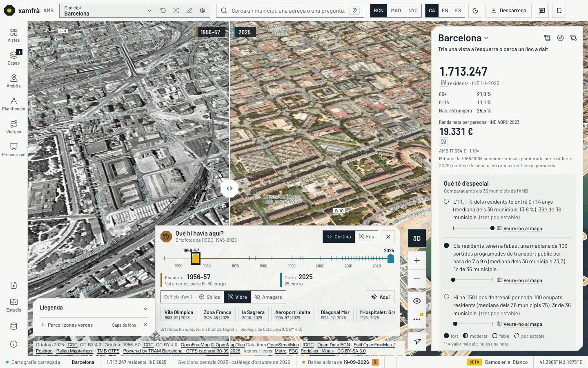Click the document list icon in Barcelona panel
This screenshot has height=368, width=588.
pyautogui.click(x=548, y=38)
